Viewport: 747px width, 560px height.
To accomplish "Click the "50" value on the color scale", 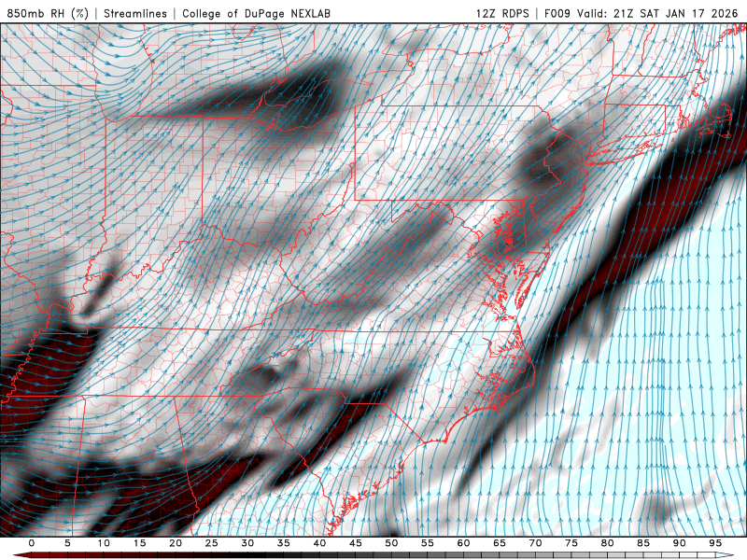I will (x=391, y=543).
